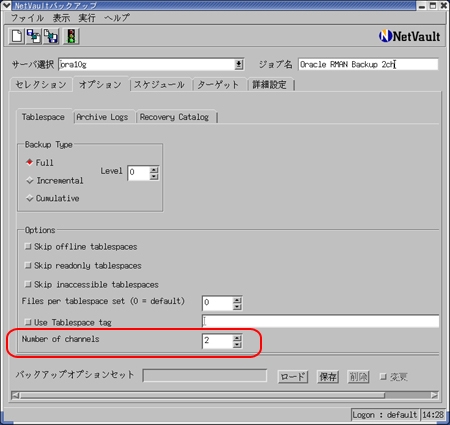Decrease the Level spinner value
The width and height of the screenshot is (450, 425).
[154, 176]
